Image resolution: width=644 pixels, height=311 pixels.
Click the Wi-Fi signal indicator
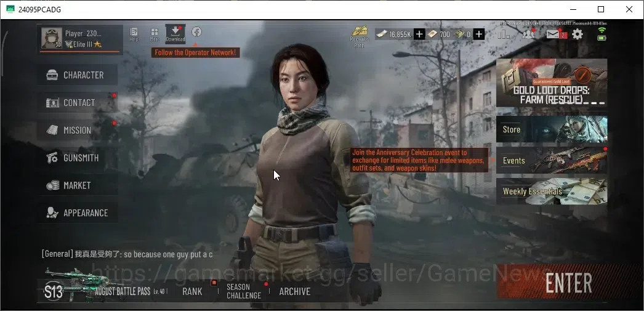pos(602,30)
